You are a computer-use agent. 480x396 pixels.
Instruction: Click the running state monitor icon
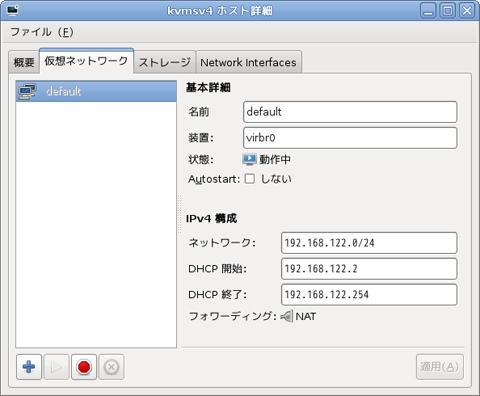pos(249,159)
